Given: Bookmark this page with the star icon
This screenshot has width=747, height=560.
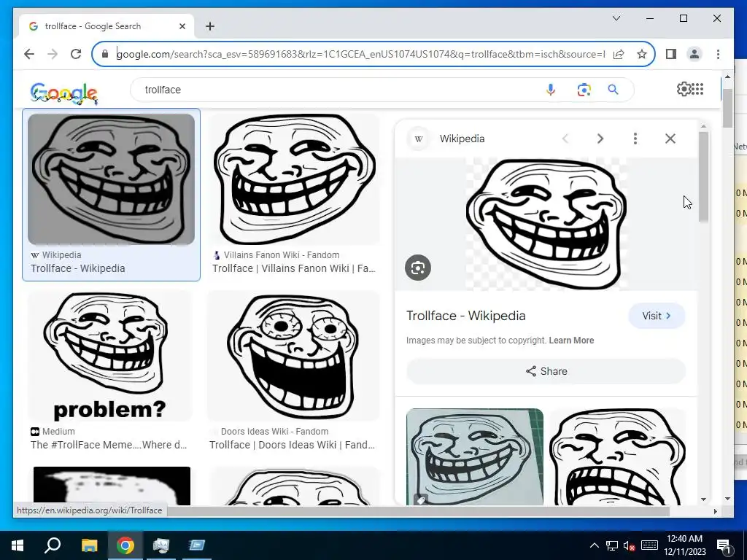Looking at the screenshot, I should pos(642,54).
